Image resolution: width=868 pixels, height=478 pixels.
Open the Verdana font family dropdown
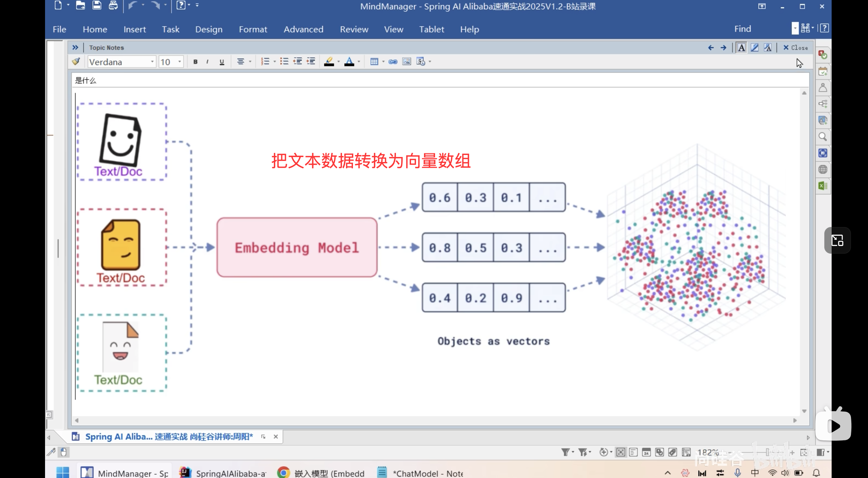[152, 62]
